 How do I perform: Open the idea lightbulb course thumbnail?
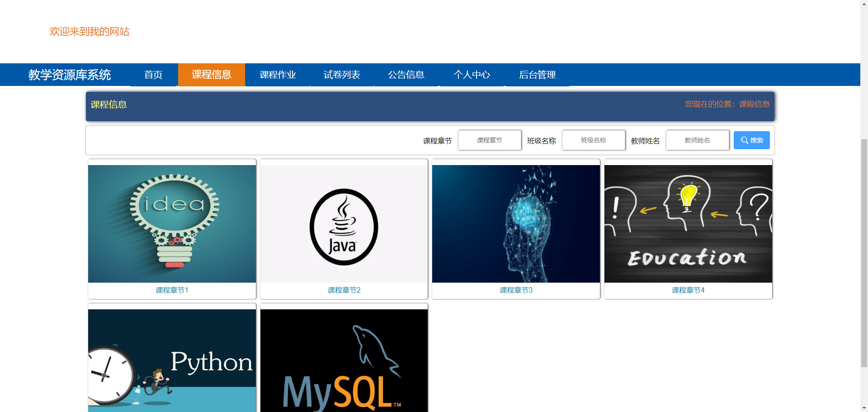tap(172, 224)
